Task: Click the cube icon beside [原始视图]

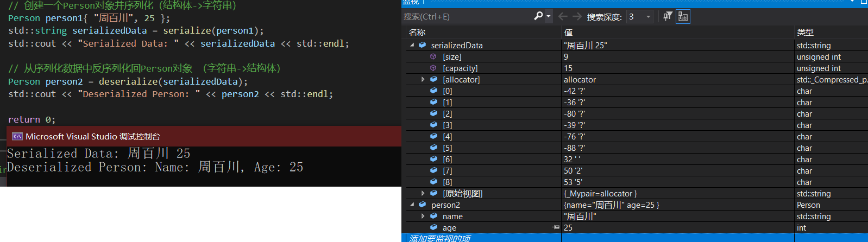Action: [x=433, y=194]
